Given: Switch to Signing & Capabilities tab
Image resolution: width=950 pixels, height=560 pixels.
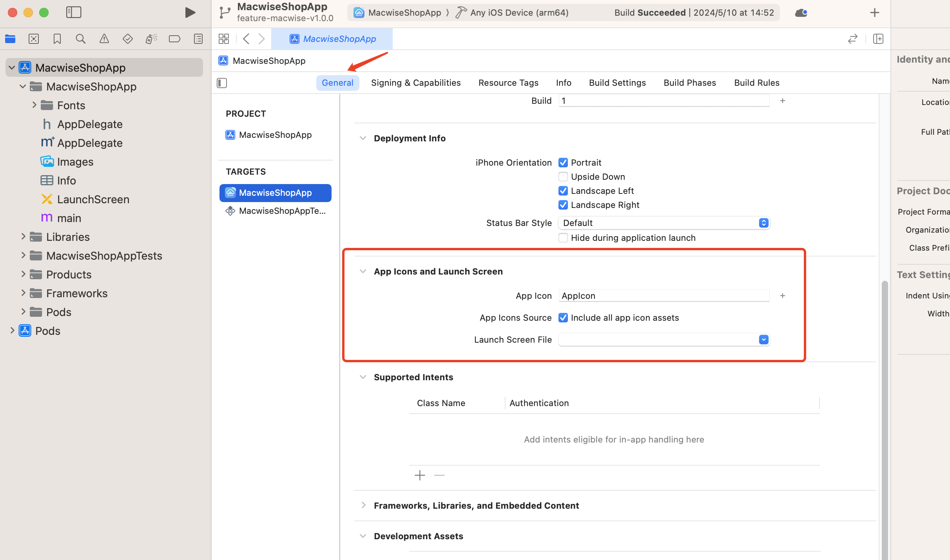Looking at the screenshot, I should [416, 83].
